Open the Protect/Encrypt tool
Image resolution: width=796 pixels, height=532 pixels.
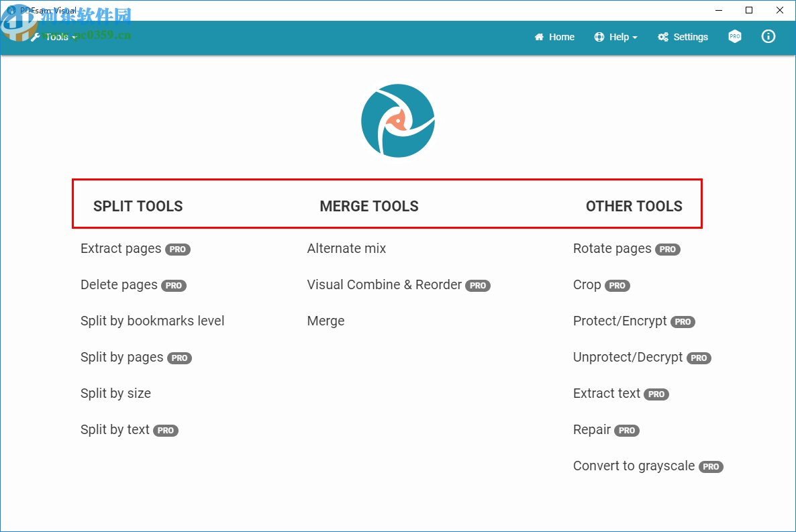[x=620, y=321]
